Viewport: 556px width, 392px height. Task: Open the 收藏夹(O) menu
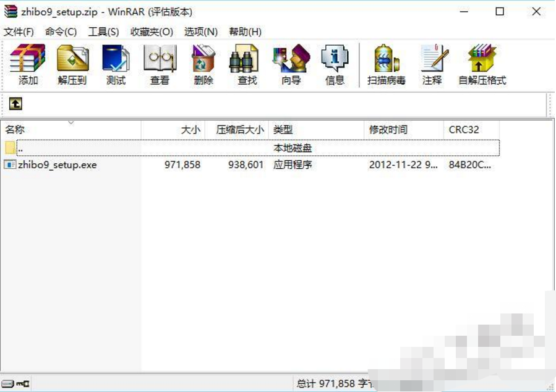[152, 32]
